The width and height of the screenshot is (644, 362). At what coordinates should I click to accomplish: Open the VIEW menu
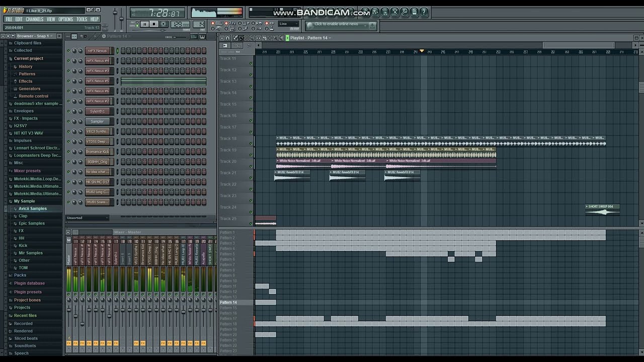[x=51, y=19]
